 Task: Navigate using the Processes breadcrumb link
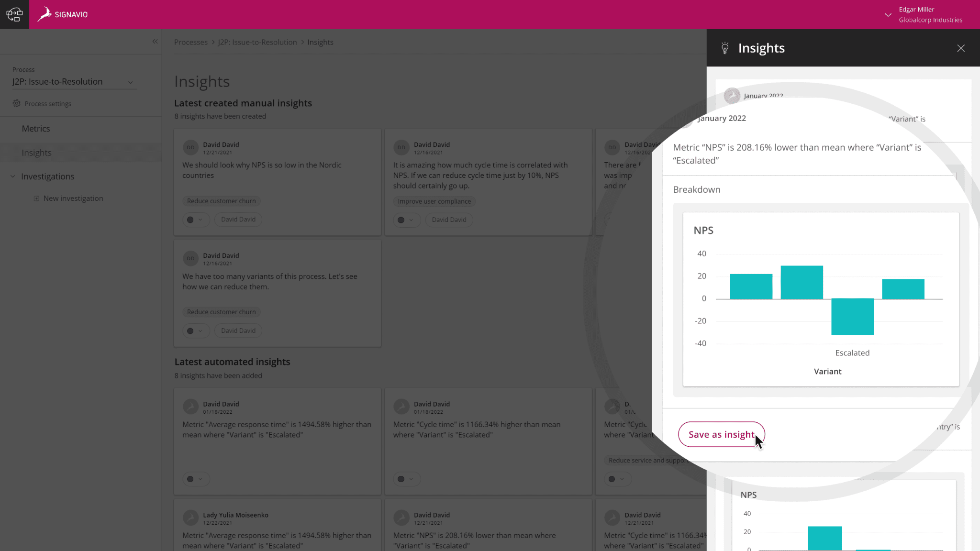coord(190,42)
